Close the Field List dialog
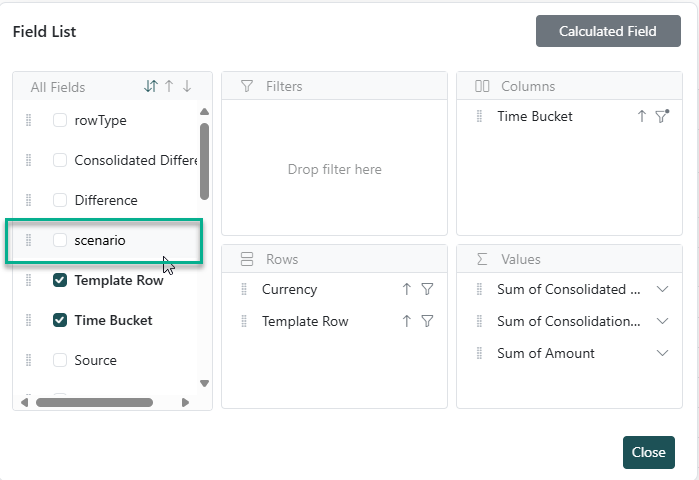 [648, 452]
